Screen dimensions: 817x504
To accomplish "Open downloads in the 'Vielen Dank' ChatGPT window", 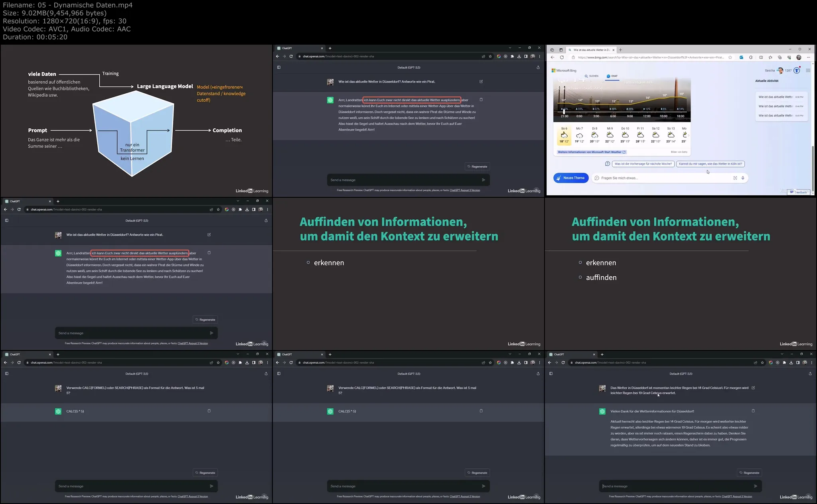I will tap(791, 363).
